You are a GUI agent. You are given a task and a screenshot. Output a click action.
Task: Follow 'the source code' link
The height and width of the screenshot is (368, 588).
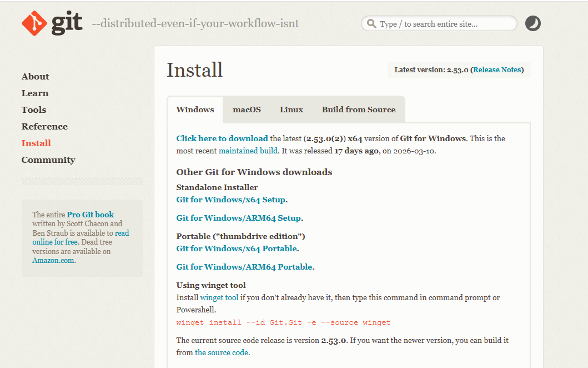coord(221,352)
